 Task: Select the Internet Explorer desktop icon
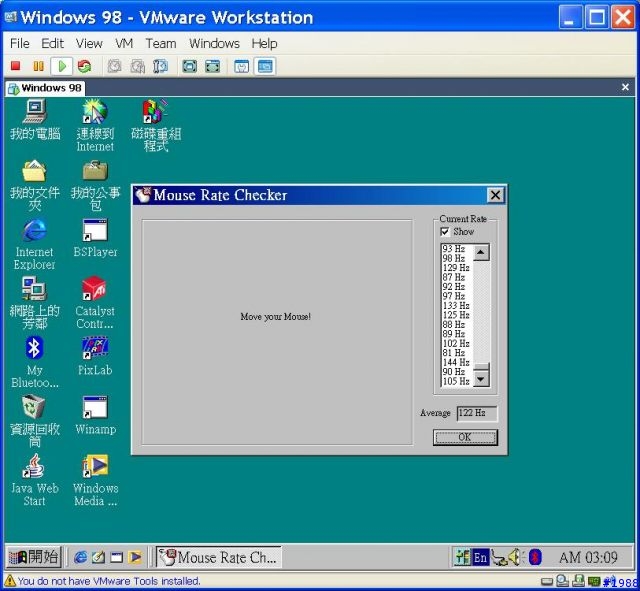34,244
